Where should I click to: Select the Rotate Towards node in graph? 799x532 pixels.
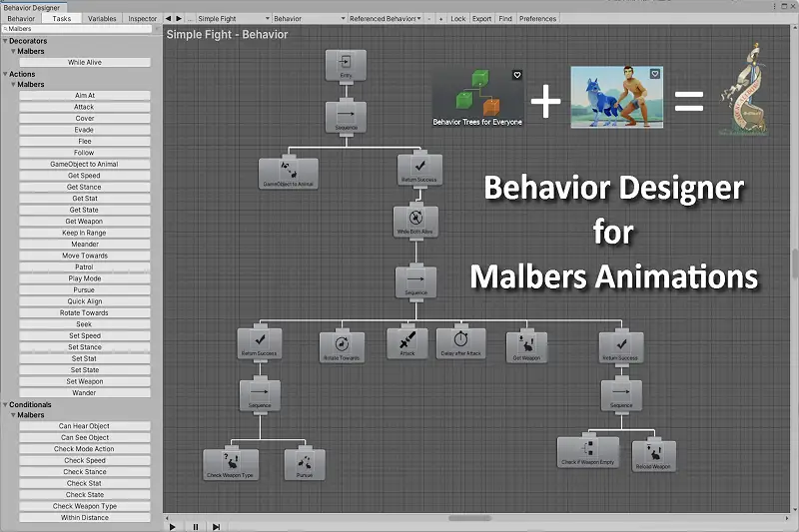[342, 347]
